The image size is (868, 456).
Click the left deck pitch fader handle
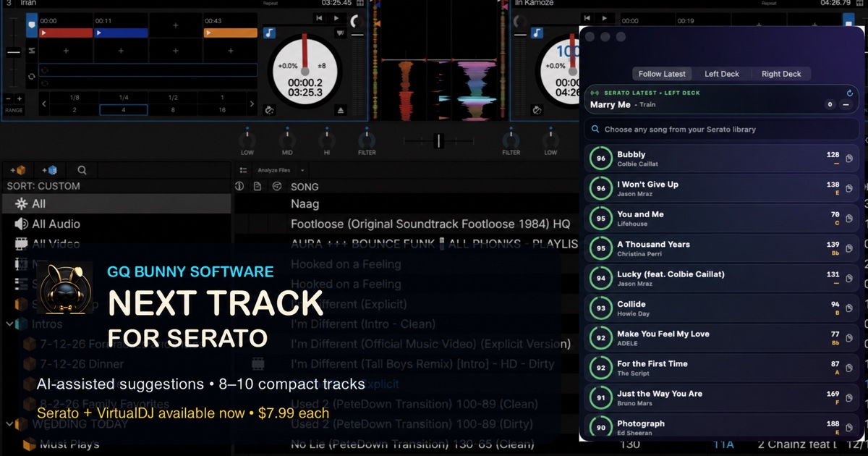14,52
